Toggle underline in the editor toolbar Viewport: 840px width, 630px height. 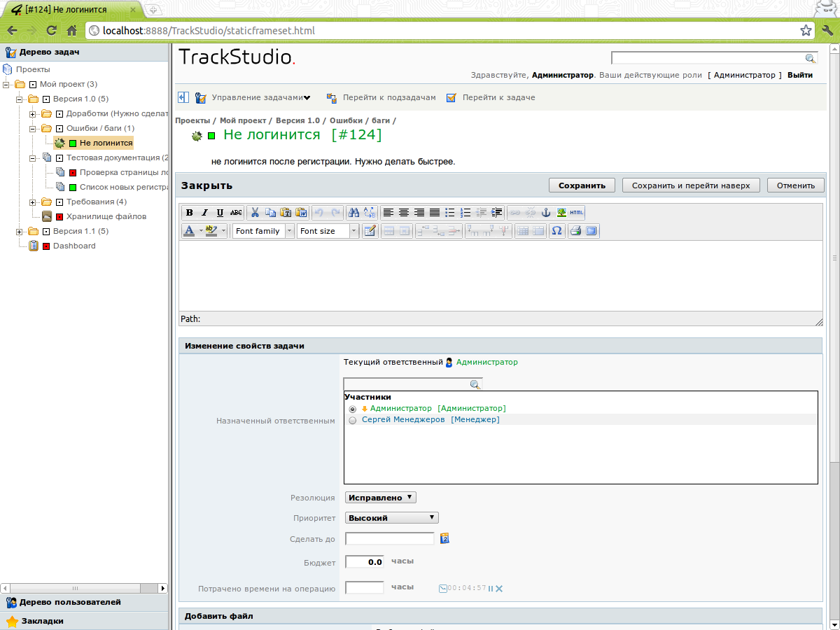(220, 213)
